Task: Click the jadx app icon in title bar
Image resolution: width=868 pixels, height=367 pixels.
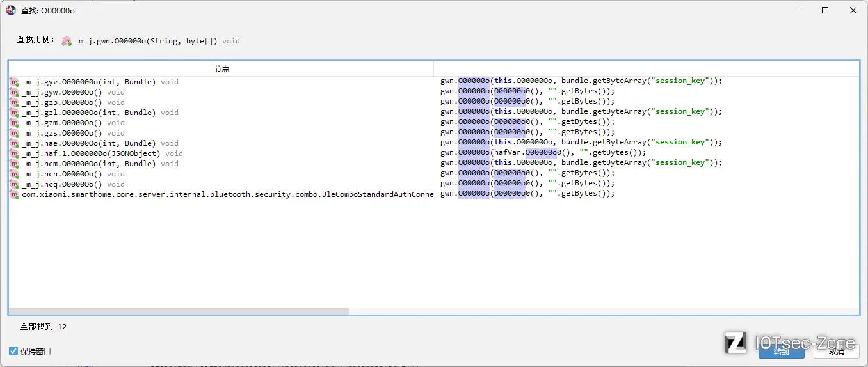Action: tap(11, 10)
